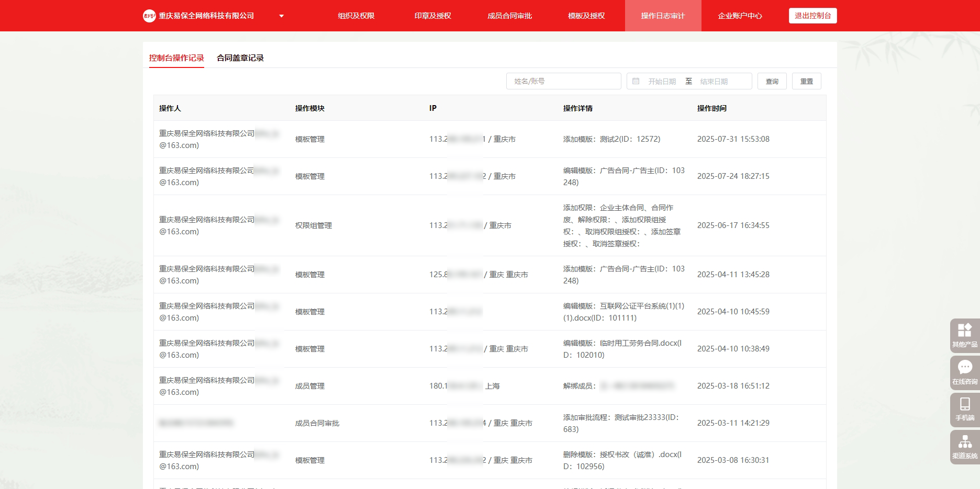
Task: Click the 解绑成员 detail cell
Action: [618, 386]
